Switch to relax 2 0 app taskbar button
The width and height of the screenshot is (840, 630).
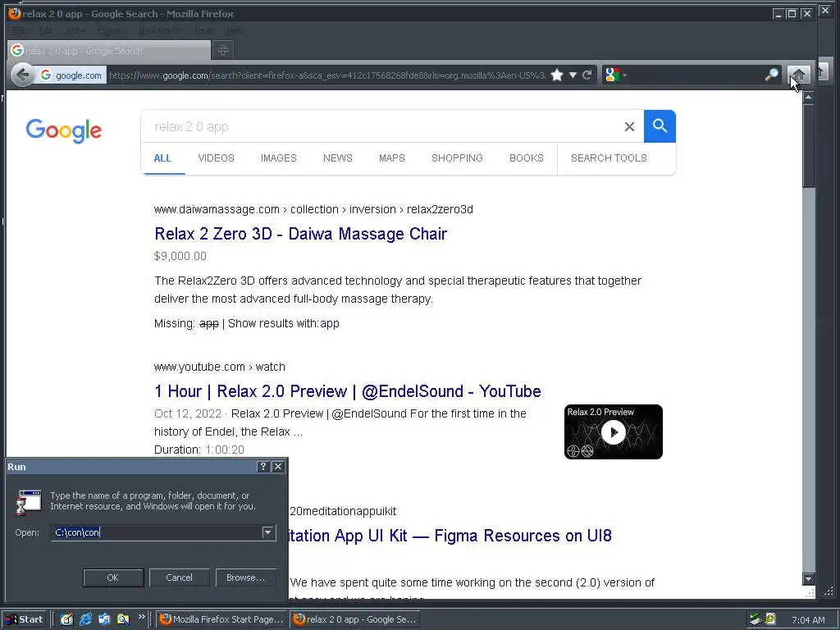coord(354,619)
